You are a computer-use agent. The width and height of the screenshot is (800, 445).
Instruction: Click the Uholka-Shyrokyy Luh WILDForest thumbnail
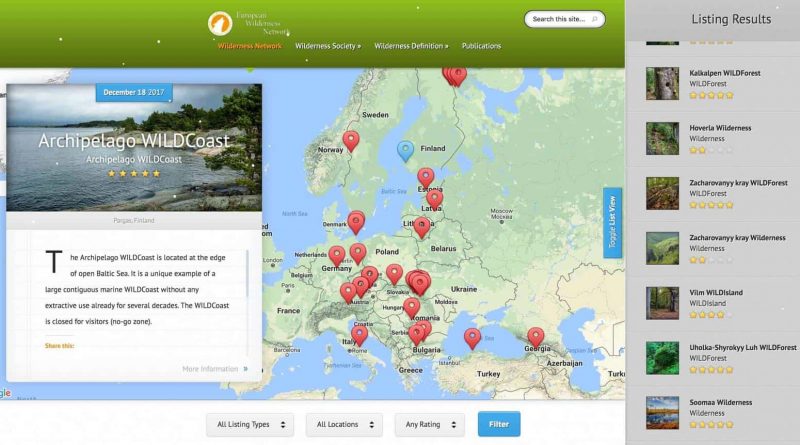[x=662, y=358]
